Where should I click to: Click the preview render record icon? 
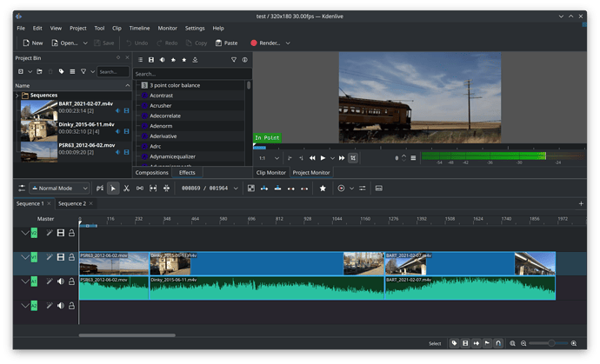click(341, 189)
